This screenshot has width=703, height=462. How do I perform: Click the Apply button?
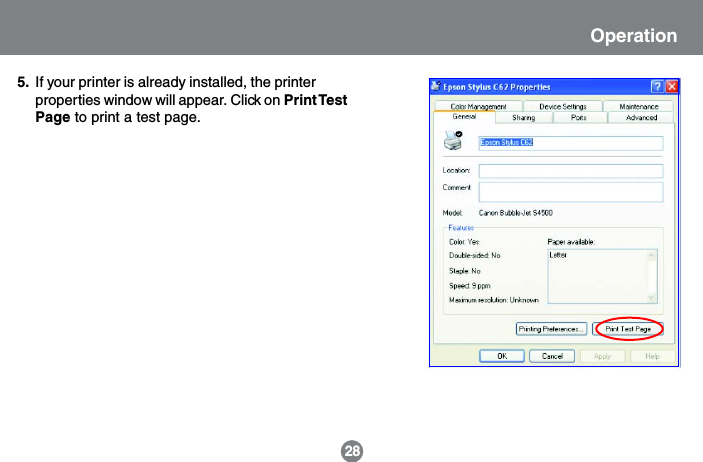[x=603, y=356]
